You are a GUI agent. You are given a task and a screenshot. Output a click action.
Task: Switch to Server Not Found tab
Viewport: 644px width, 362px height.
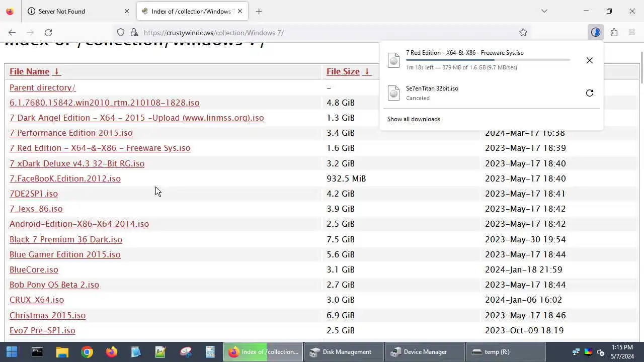click(x=78, y=11)
